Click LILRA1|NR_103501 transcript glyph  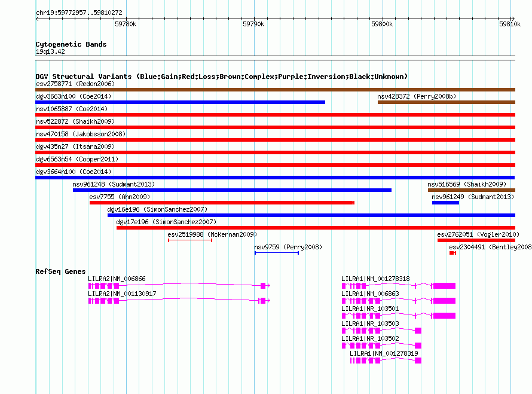click(x=399, y=316)
